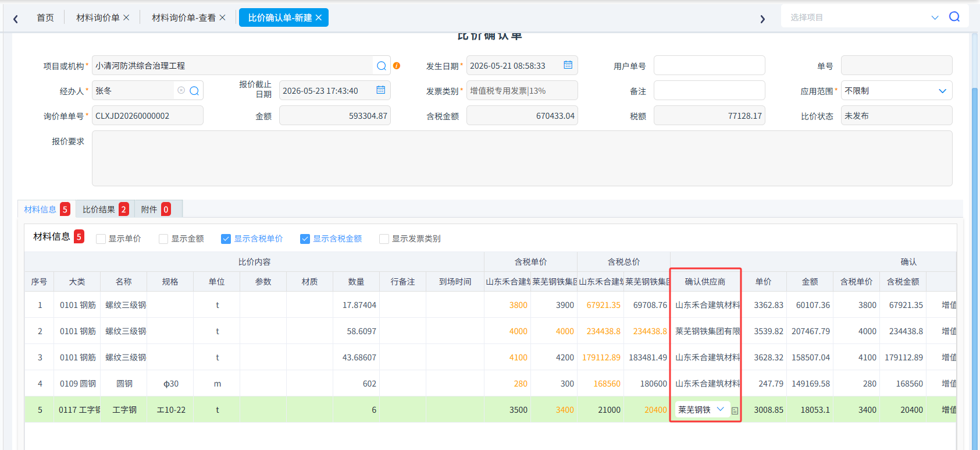The width and height of the screenshot is (980, 450).
Task: Close the 材料询价单-查看 tab
Action: pyautogui.click(x=222, y=17)
